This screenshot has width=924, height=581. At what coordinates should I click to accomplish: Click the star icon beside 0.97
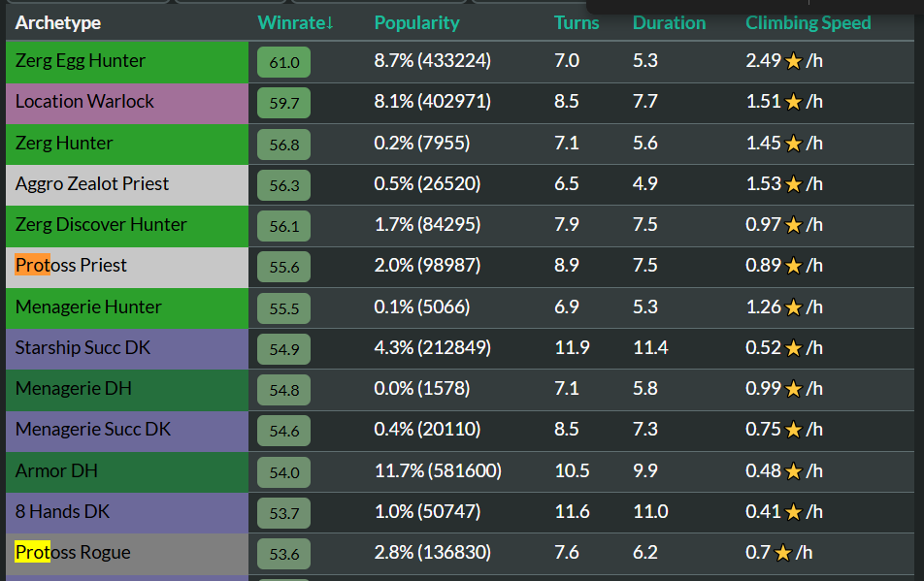(794, 225)
